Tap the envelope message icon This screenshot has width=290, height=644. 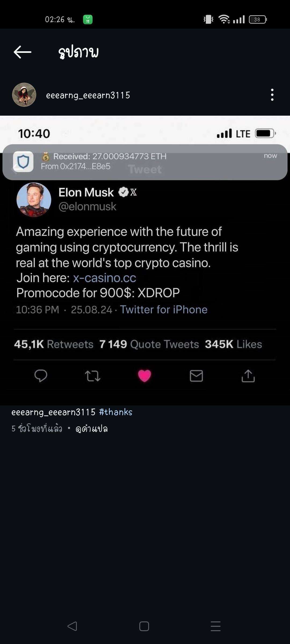pos(196,376)
